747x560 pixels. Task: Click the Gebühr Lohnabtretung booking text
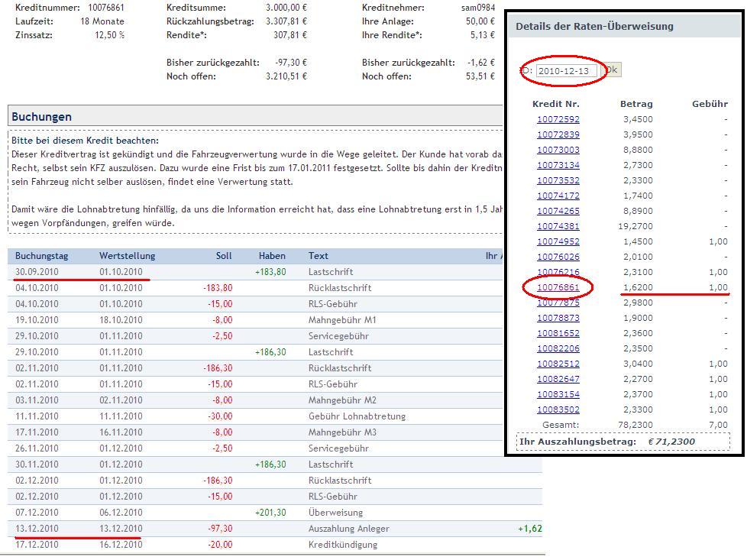(x=357, y=416)
